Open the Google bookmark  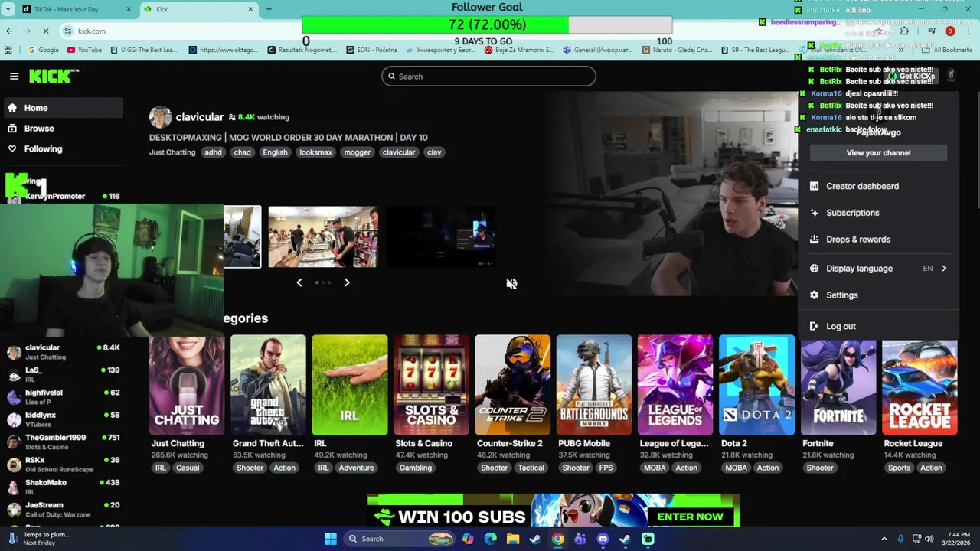coord(43,50)
